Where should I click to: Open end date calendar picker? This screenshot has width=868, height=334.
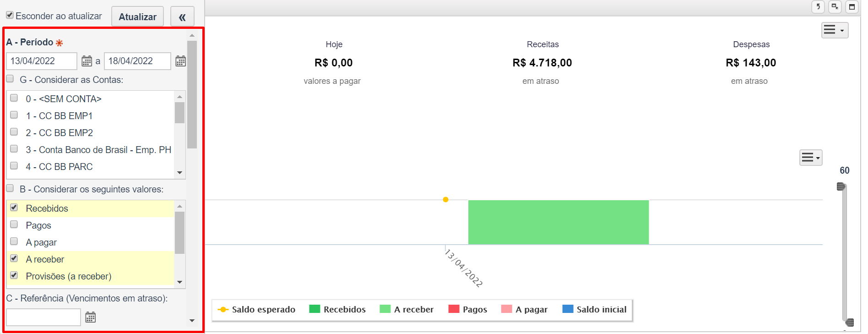(181, 61)
